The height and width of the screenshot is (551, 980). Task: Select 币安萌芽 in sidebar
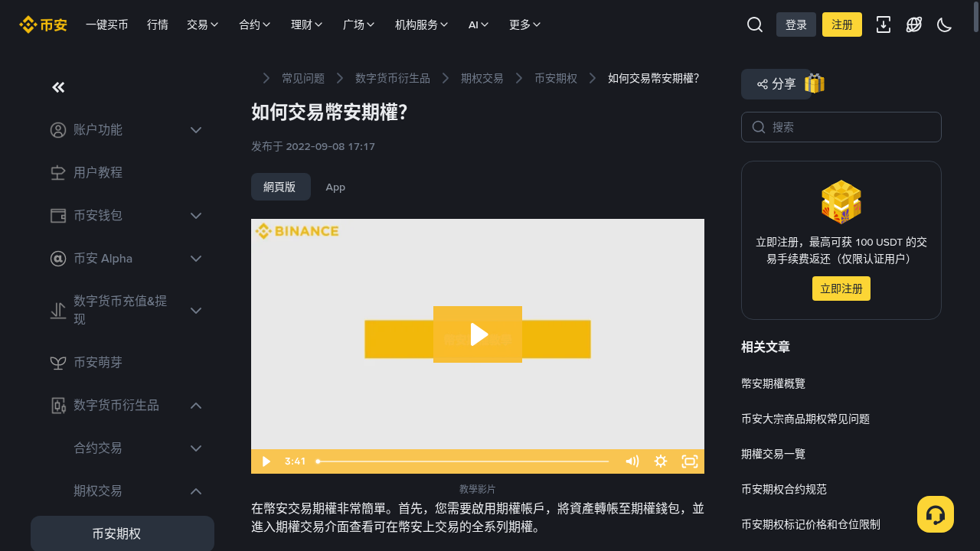point(98,363)
